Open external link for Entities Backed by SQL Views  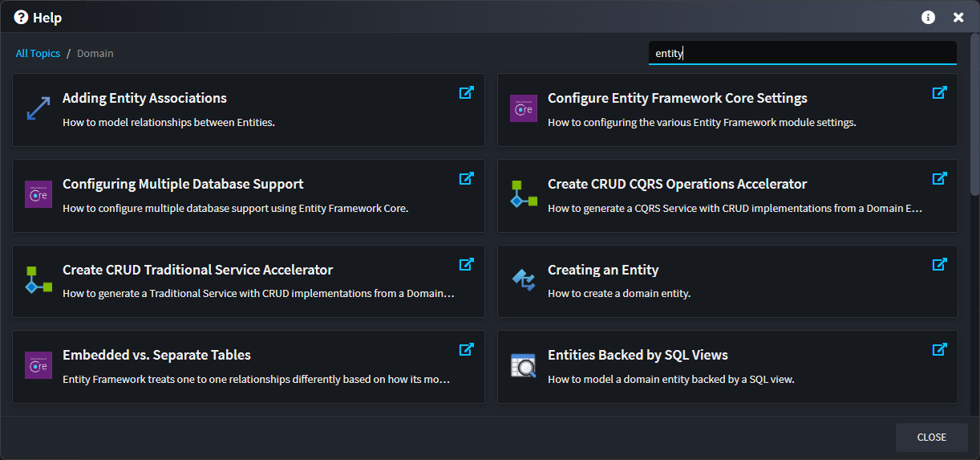click(x=939, y=349)
